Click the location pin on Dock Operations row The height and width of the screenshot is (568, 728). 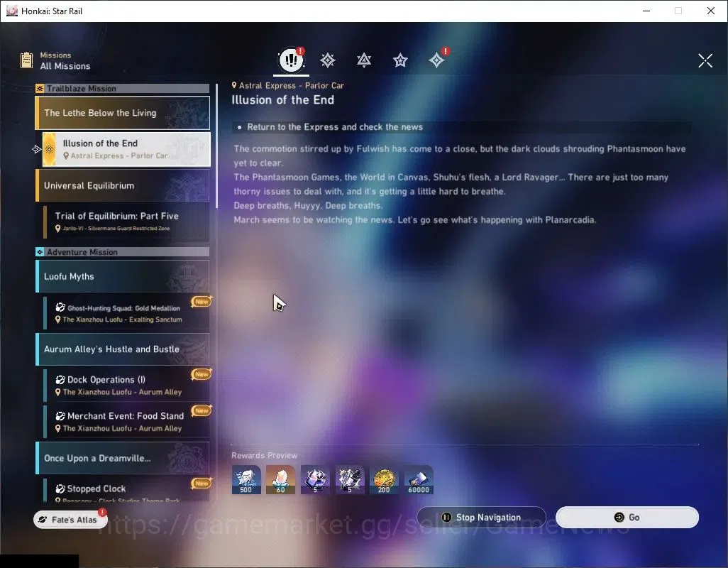58,392
